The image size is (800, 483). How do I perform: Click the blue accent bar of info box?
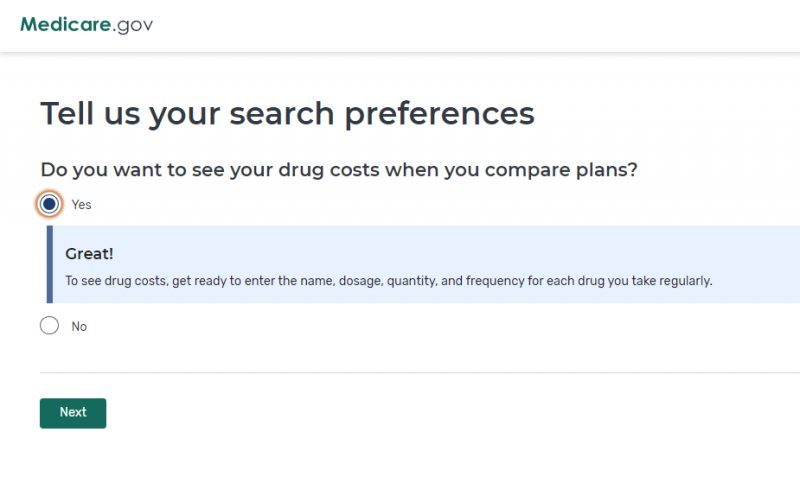pyautogui.click(x=49, y=264)
